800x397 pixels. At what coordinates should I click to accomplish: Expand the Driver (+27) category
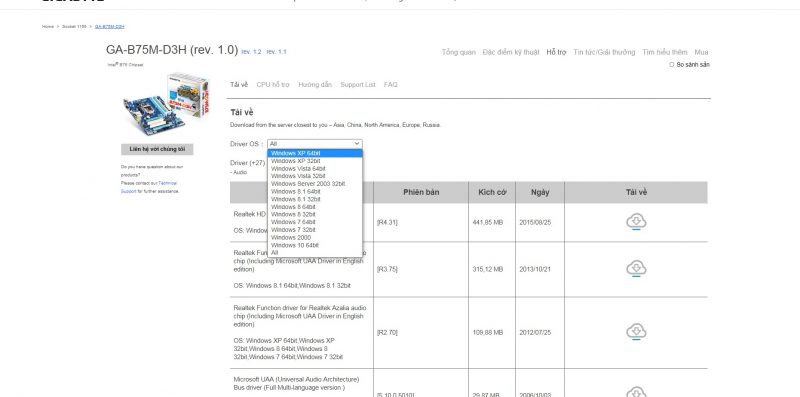(x=247, y=163)
